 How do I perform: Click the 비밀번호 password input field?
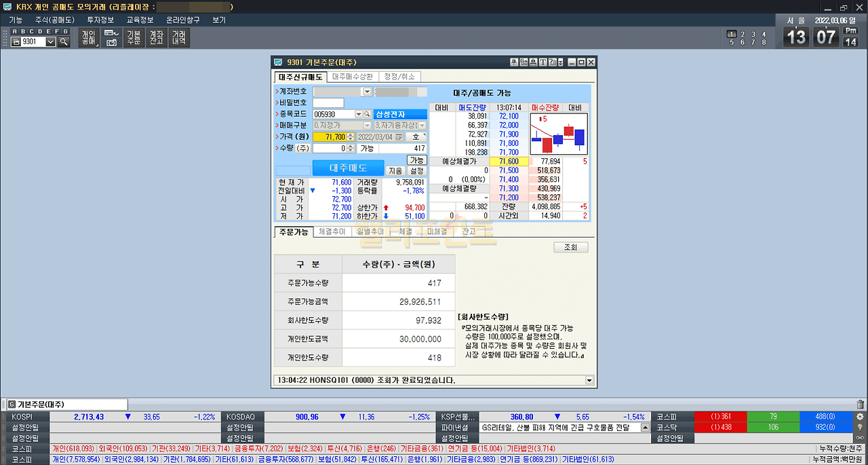point(328,103)
